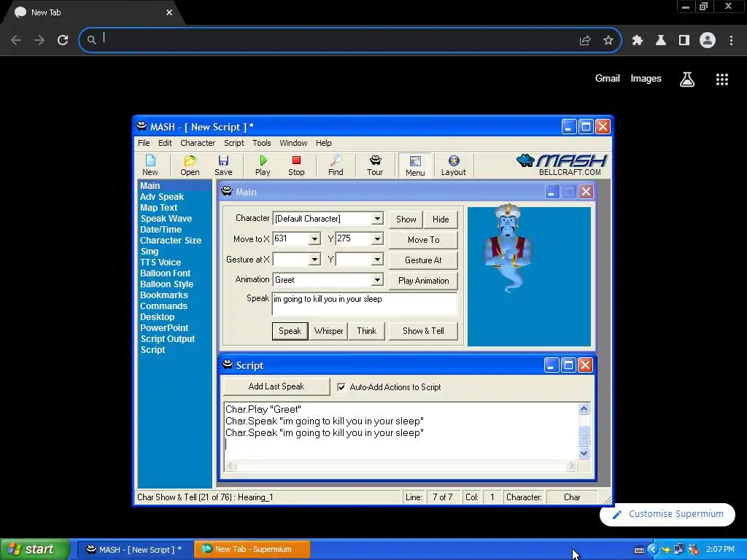
Task: Close the New Tab browser tab
Action: 169,12
